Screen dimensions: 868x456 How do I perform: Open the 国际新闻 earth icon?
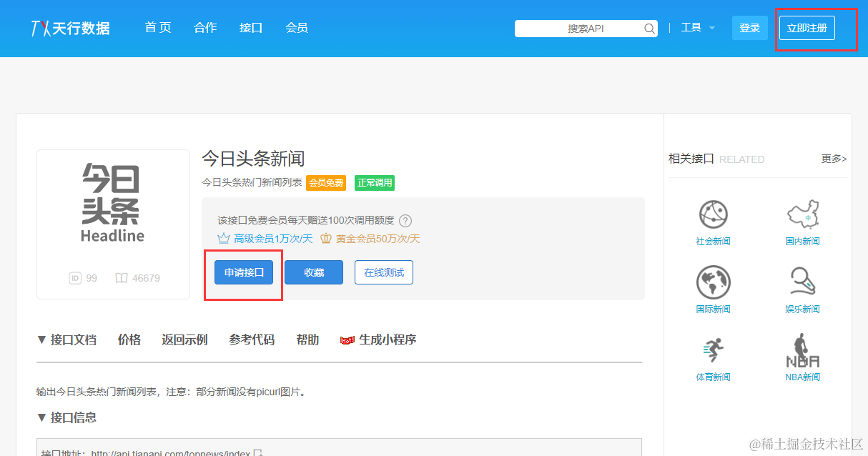[713, 282]
